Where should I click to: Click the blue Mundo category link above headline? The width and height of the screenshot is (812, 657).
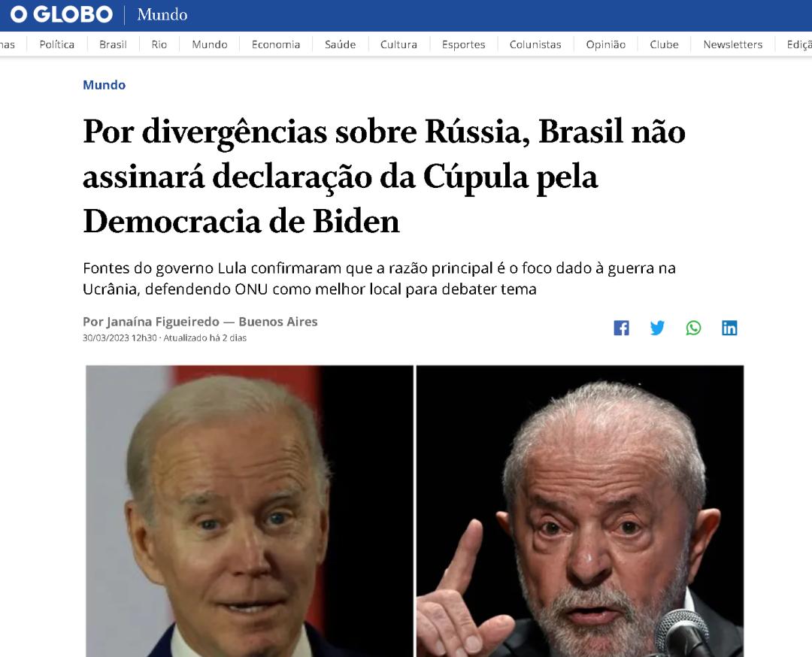pyautogui.click(x=104, y=85)
